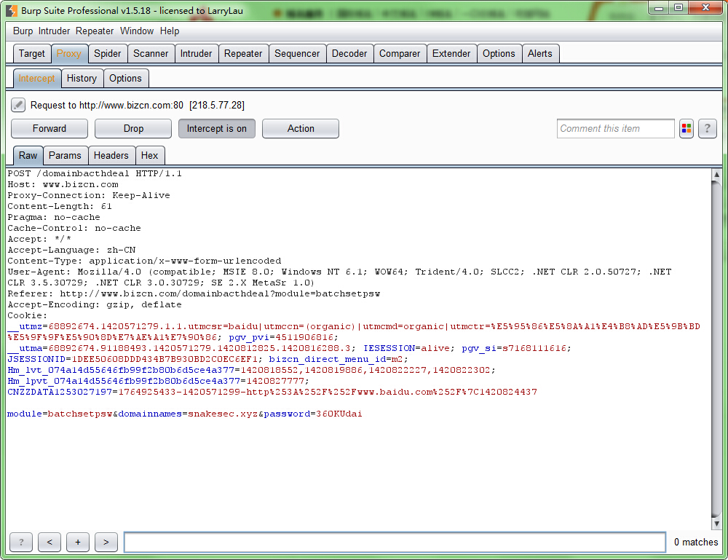Close the Burp Suite window

705,8
